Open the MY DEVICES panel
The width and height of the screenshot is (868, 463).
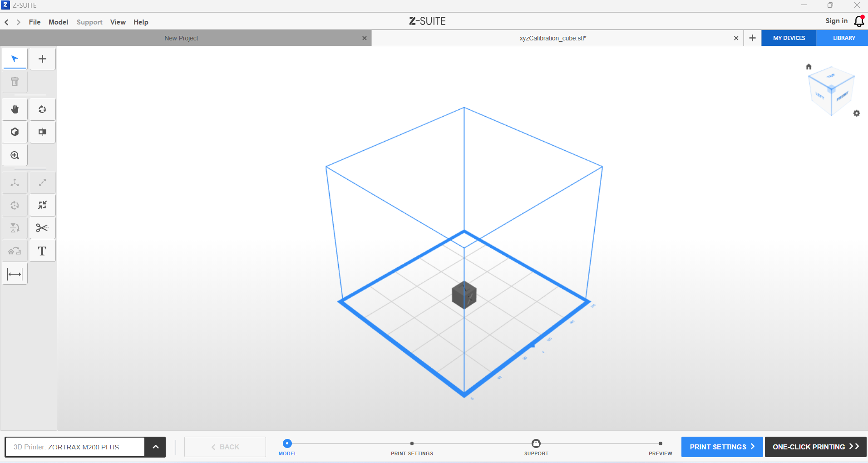coord(789,38)
